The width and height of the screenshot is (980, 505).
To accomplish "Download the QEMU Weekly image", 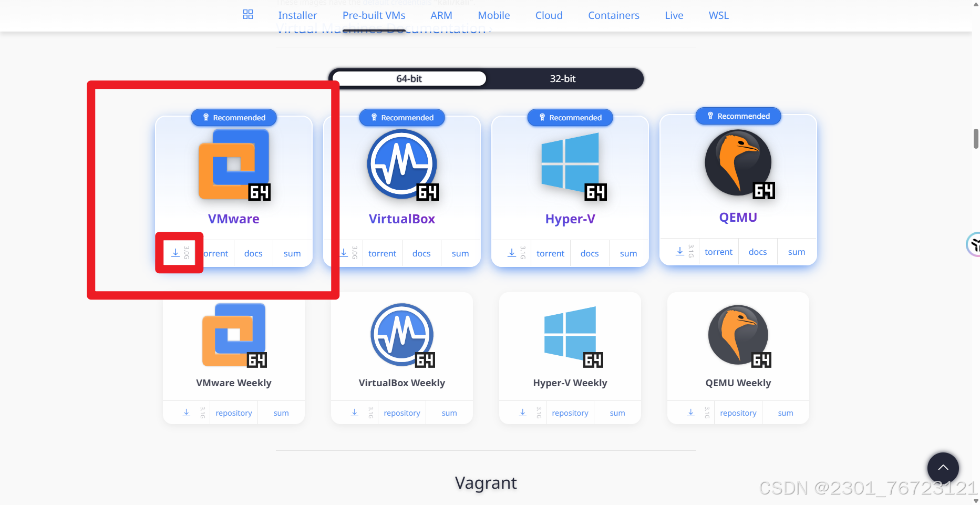I will tap(691, 413).
